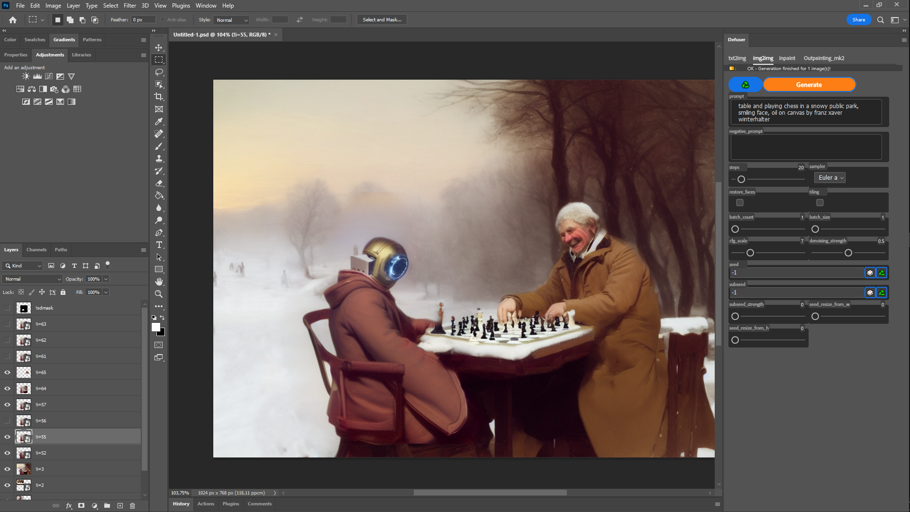Select the Move tool
This screenshot has width=910, height=512.
(159, 47)
